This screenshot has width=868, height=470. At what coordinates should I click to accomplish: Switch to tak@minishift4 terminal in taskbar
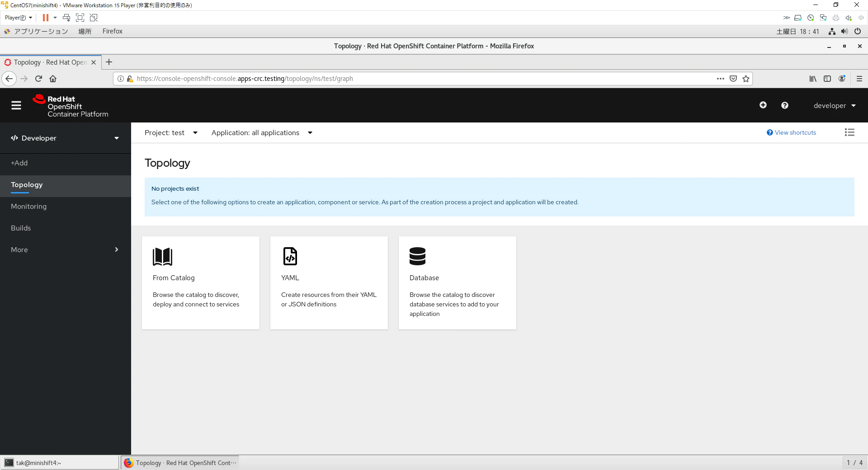point(60,463)
